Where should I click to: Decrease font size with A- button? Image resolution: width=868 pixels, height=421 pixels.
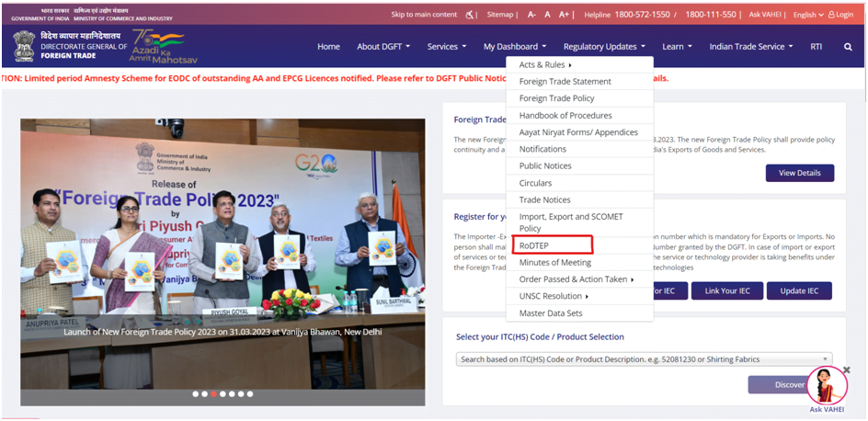531,15
